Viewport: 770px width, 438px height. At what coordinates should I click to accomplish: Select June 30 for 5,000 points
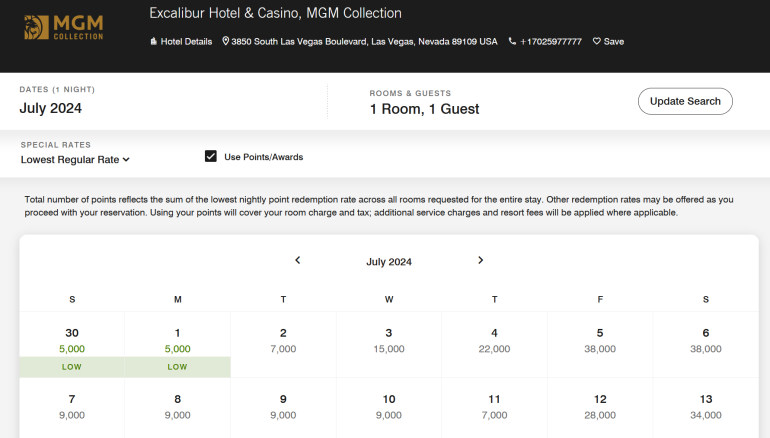pyautogui.click(x=72, y=343)
